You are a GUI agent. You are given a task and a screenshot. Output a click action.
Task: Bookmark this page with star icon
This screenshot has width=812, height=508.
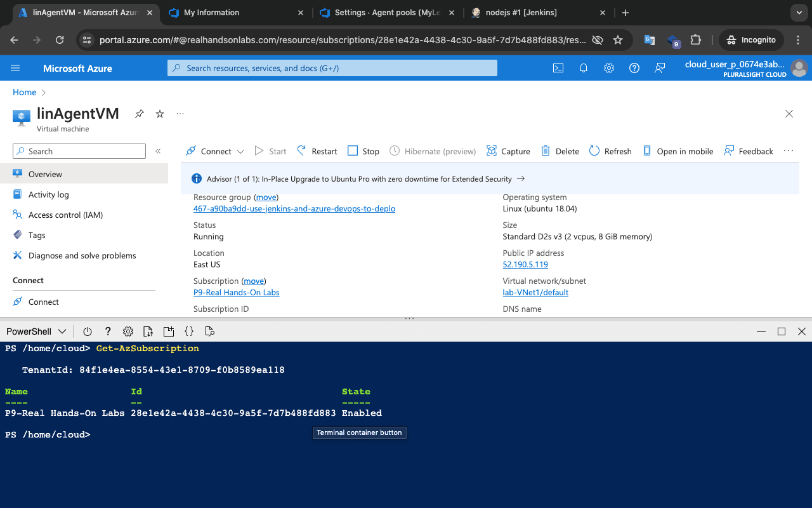click(618, 40)
